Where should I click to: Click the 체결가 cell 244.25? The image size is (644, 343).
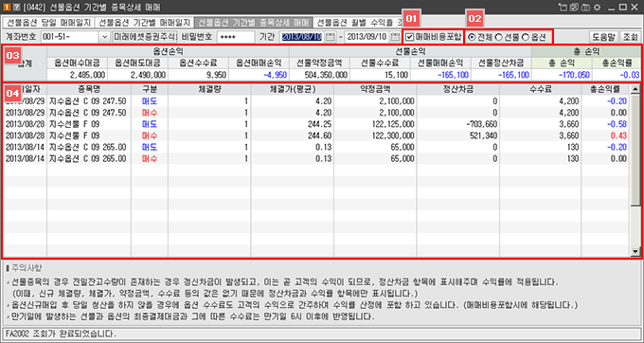point(293,124)
